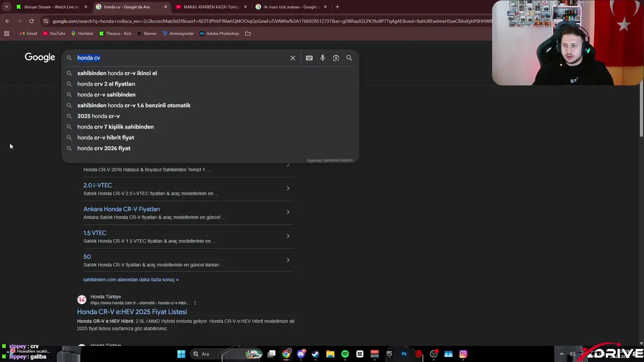Image resolution: width=644 pixels, height=362 pixels.
Task: Open more results from sahibinden.com link
Action: pyautogui.click(x=131, y=280)
